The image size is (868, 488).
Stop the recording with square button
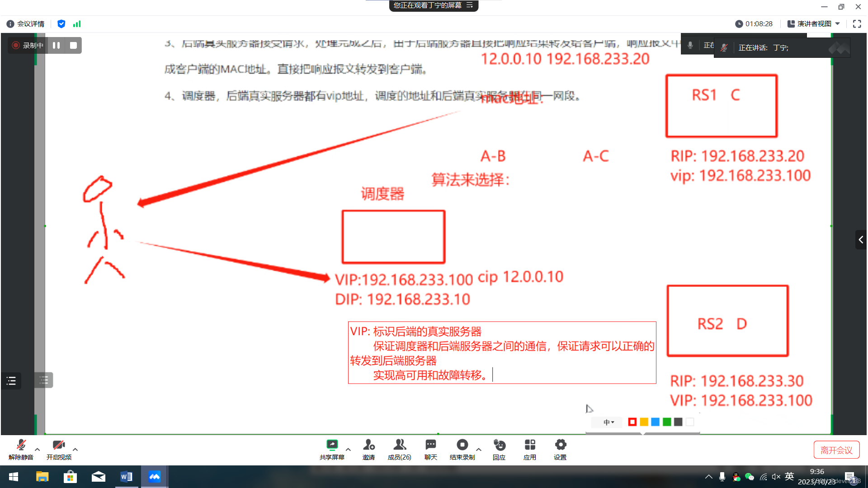[73, 45]
